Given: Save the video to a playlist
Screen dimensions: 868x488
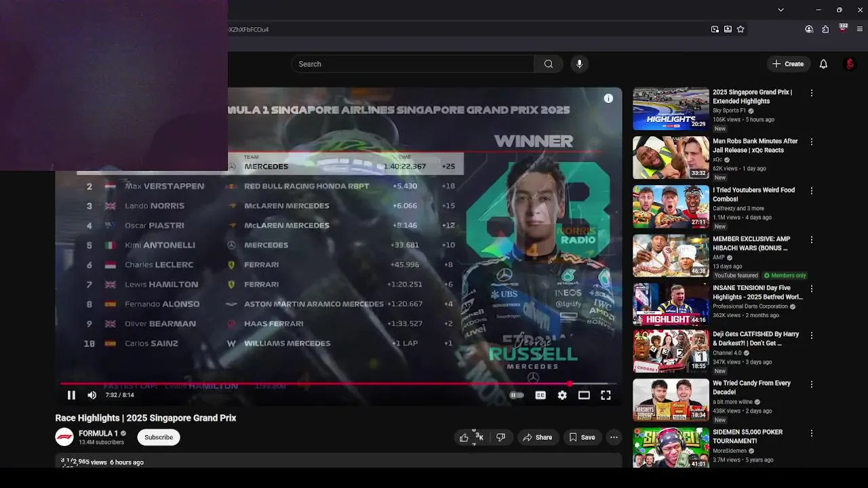Looking at the screenshot, I should tap(582, 437).
